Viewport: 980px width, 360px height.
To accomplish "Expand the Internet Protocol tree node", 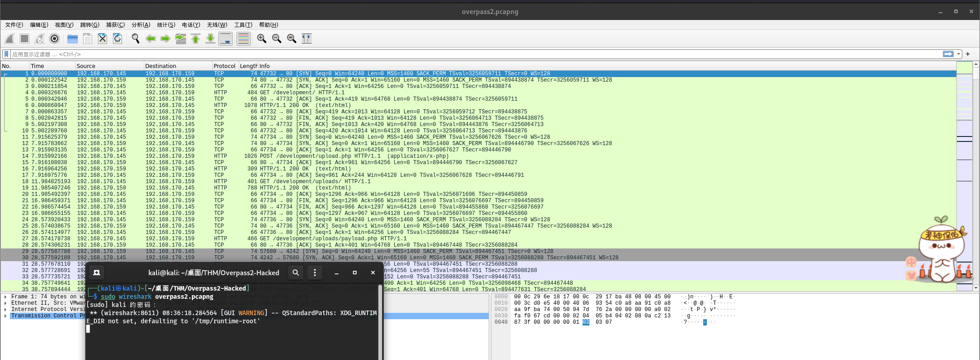I will (x=5, y=310).
